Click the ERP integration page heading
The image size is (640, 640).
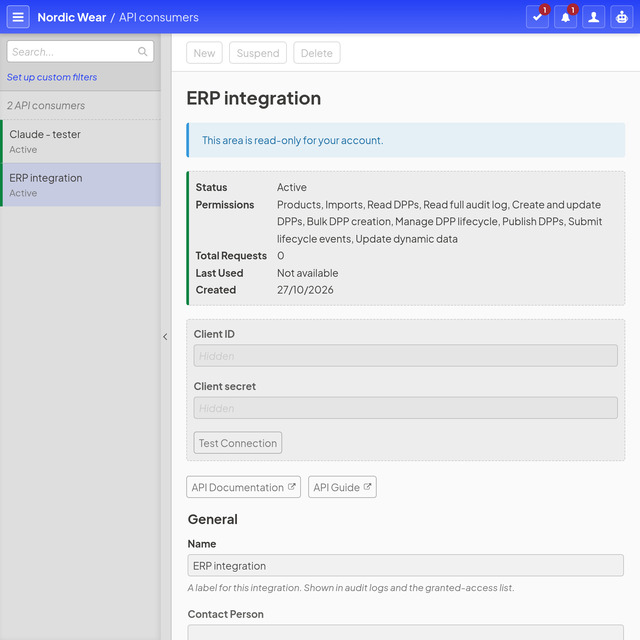coord(254,98)
